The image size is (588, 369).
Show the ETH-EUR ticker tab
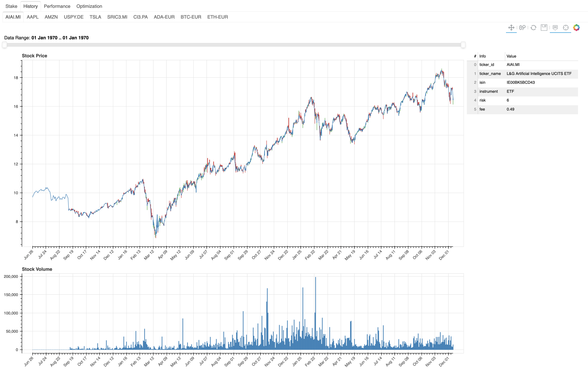217,17
